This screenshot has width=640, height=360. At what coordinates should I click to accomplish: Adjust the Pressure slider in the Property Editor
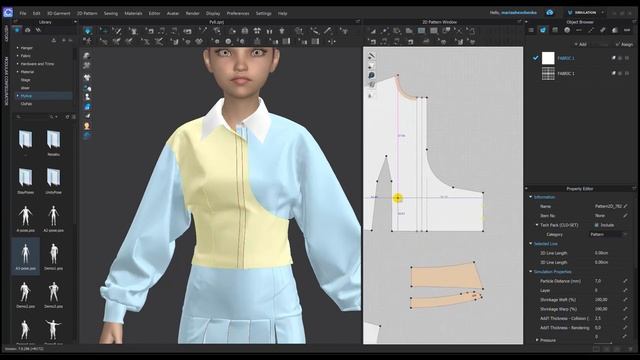603,342
